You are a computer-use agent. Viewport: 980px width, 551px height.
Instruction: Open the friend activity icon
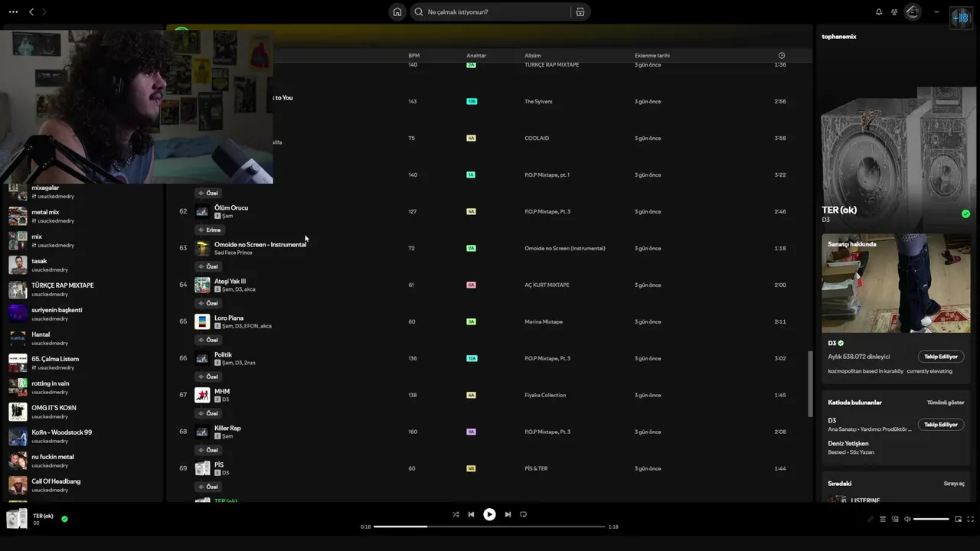(894, 11)
